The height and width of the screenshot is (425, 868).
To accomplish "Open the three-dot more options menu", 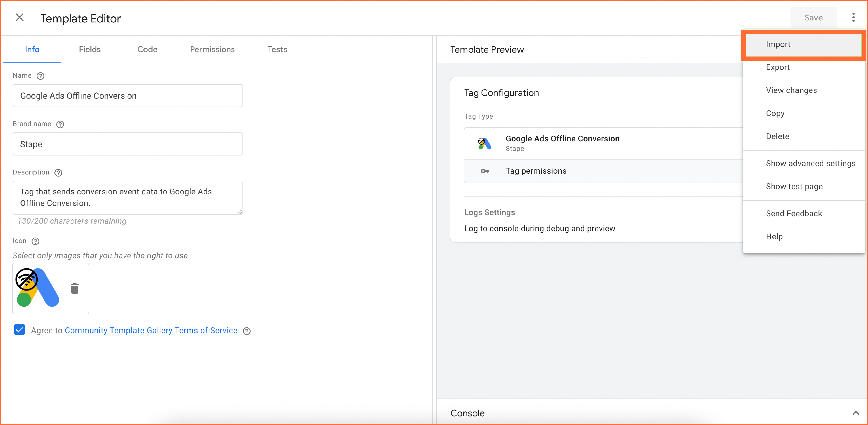I will tap(853, 18).
